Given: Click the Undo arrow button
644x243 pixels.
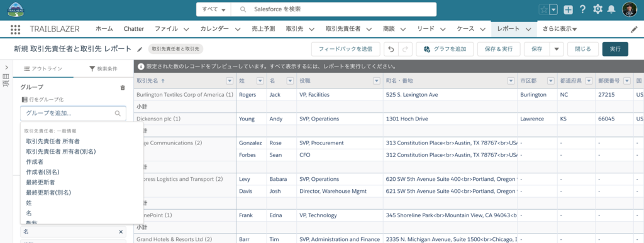Looking at the screenshot, I should (391, 49).
